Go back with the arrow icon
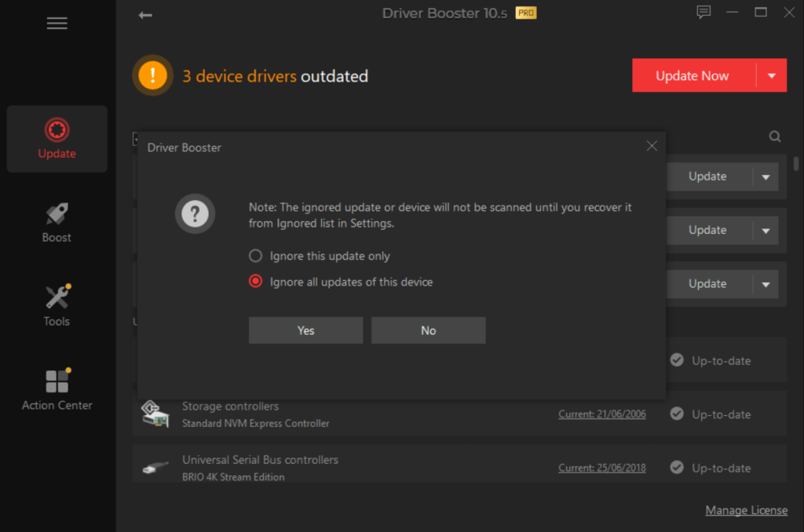 pos(145,16)
